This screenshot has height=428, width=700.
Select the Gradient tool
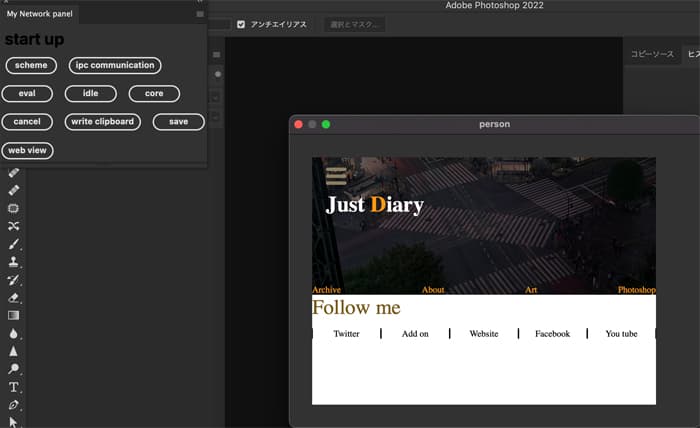pyautogui.click(x=13, y=316)
